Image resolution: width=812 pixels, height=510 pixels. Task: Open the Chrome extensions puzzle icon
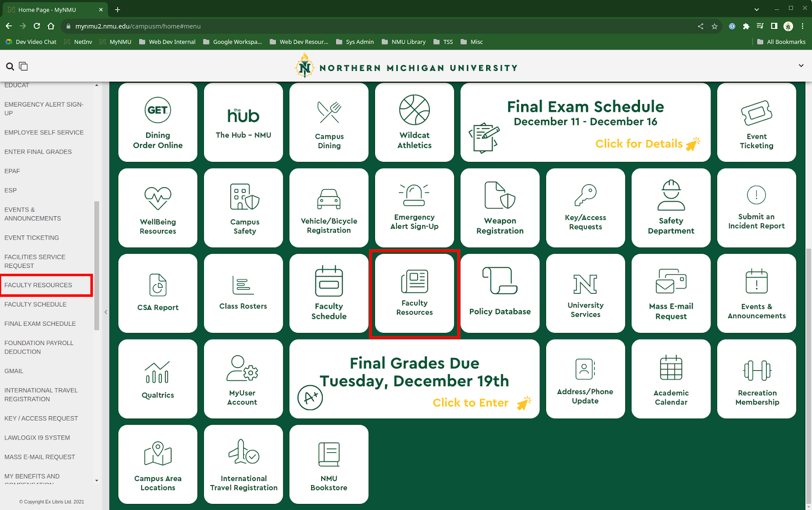746,26
